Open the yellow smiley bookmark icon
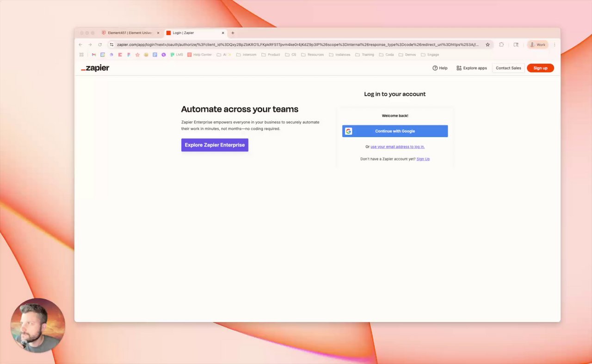The height and width of the screenshot is (364, 592). click(146, 55)
